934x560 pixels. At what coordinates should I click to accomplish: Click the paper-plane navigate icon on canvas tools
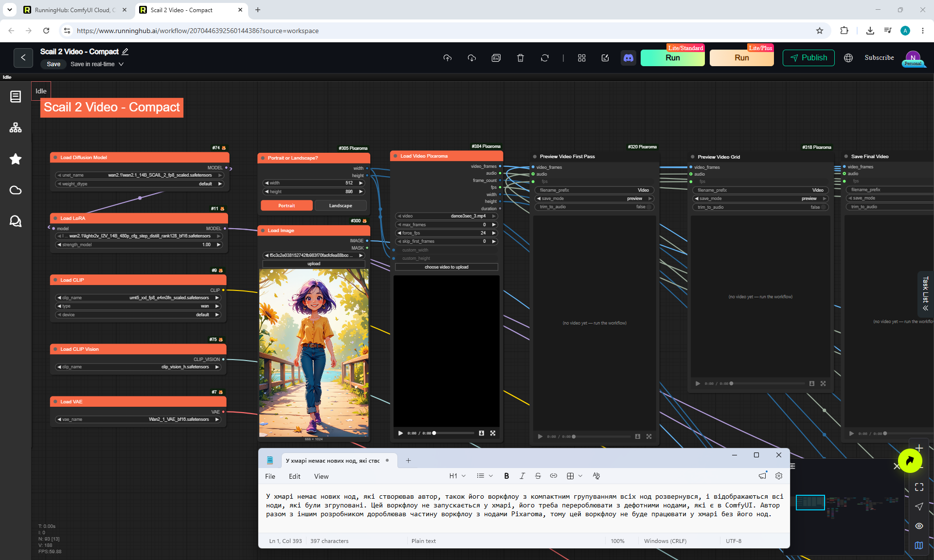919,506
